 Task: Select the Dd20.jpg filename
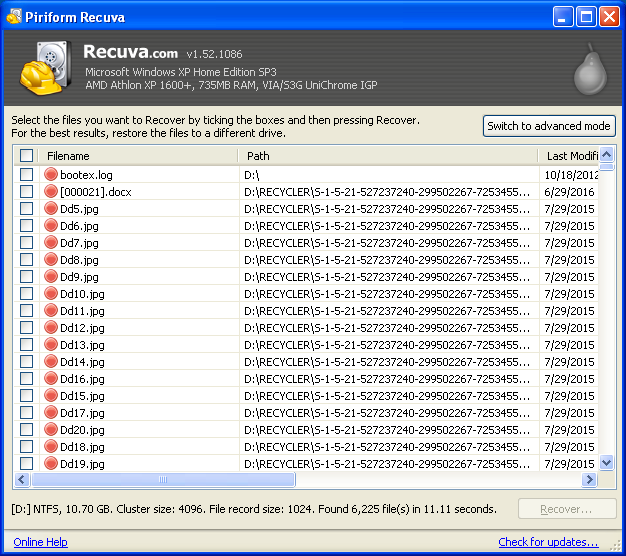tap(82, 430)
